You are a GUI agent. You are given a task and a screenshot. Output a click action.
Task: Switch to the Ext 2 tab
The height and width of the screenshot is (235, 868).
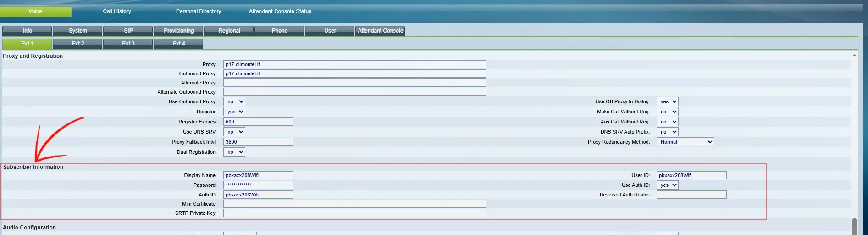click(77, 44)
